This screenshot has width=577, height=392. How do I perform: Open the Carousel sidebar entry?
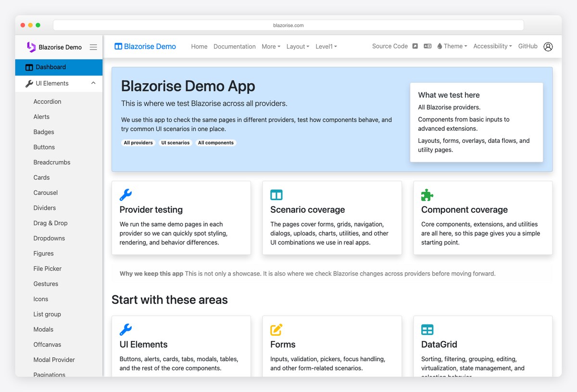pos(46,193)
